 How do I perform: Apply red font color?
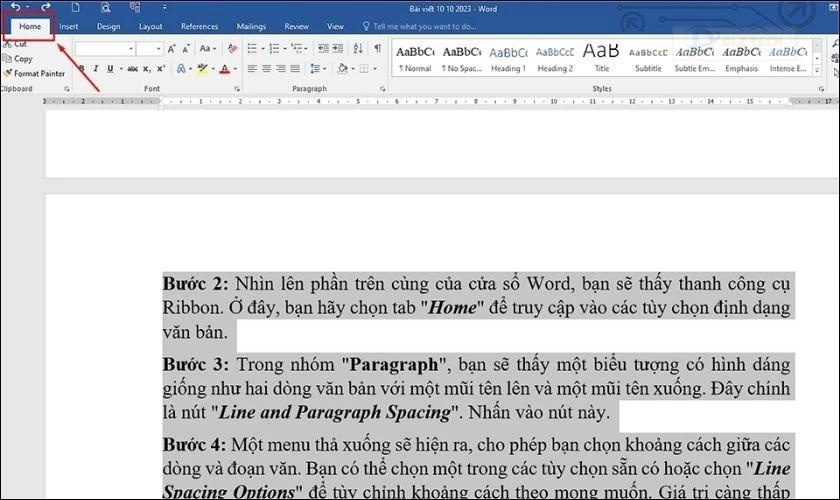coord(224,69)
